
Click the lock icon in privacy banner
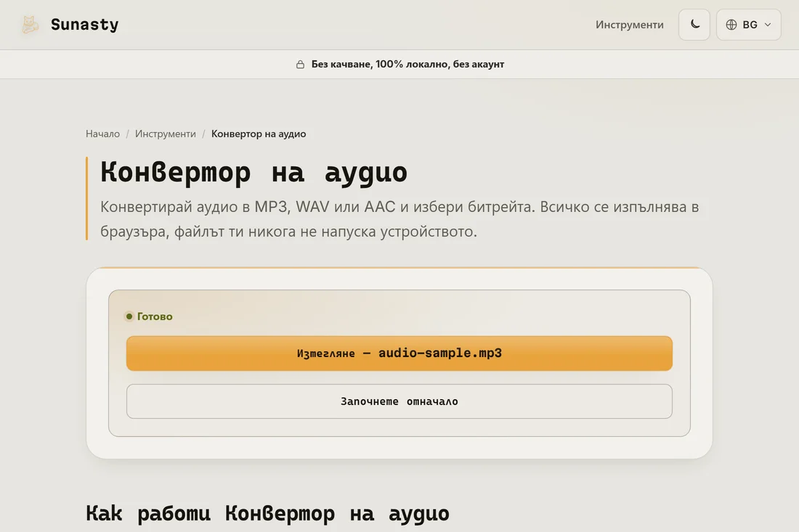click(300, 64)
